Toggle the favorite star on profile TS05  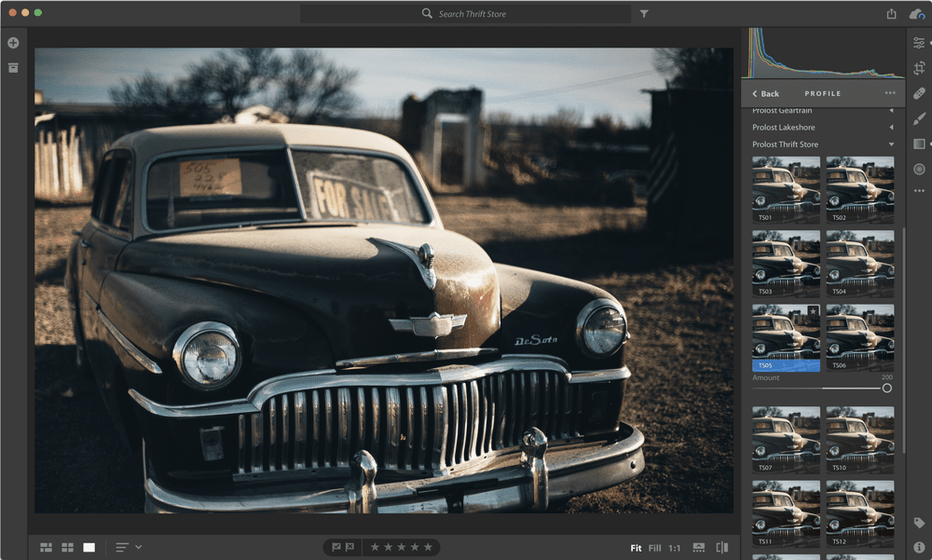coord(814,310)
